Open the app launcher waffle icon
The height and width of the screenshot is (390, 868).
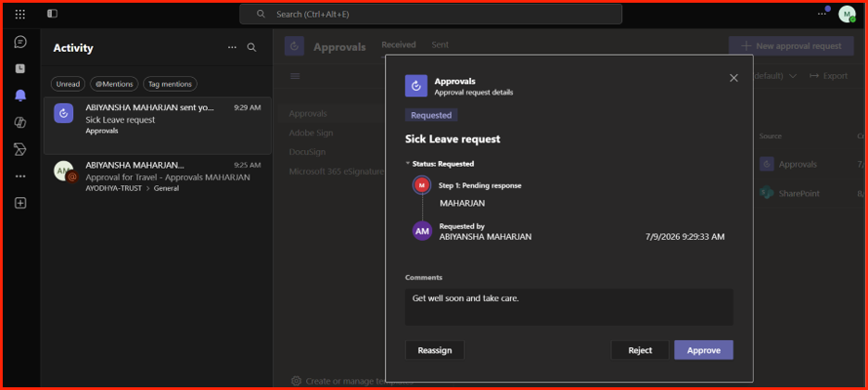[19, 14]
